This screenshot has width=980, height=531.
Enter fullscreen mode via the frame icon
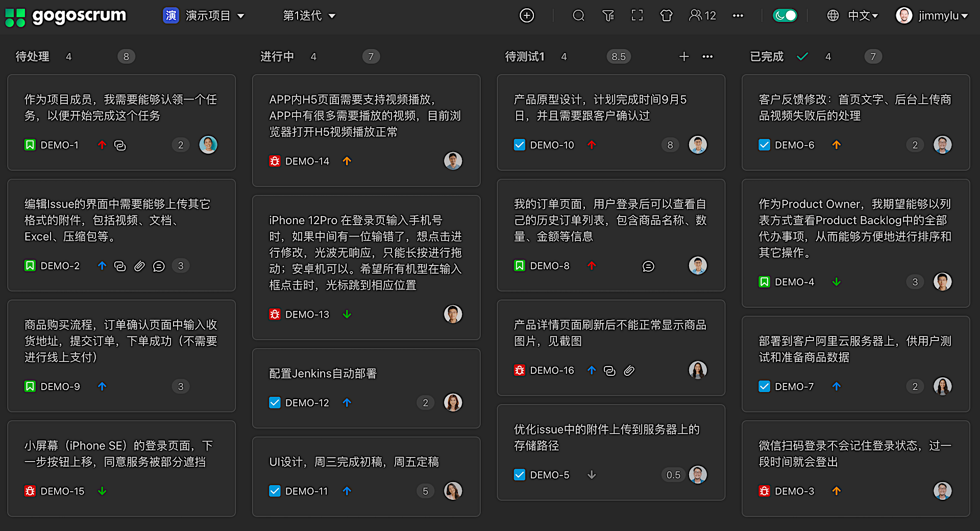637,16
